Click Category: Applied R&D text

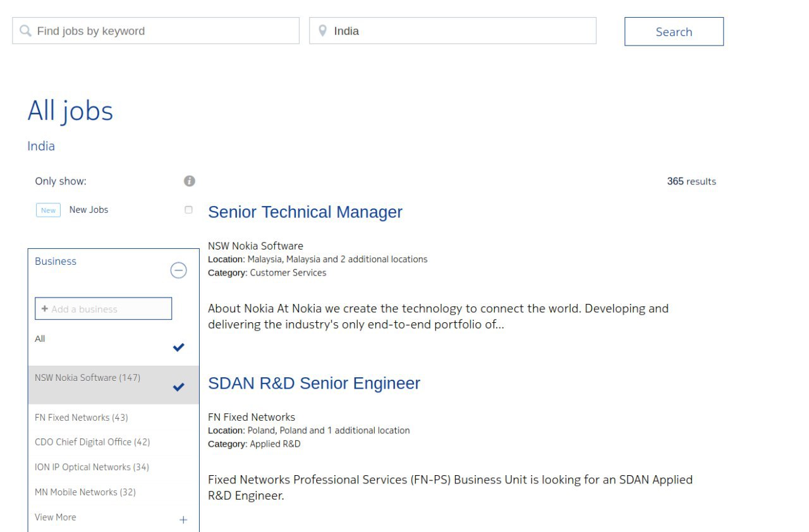coord(254,444)
